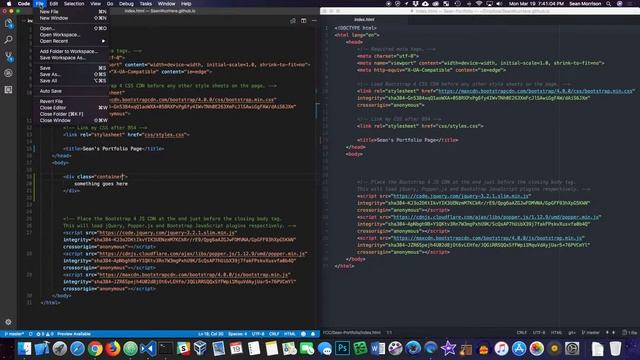This screenshot has width=640, height=360.
Task: Select language mode HTML in VS Code status bar
Action: [290, 334]
